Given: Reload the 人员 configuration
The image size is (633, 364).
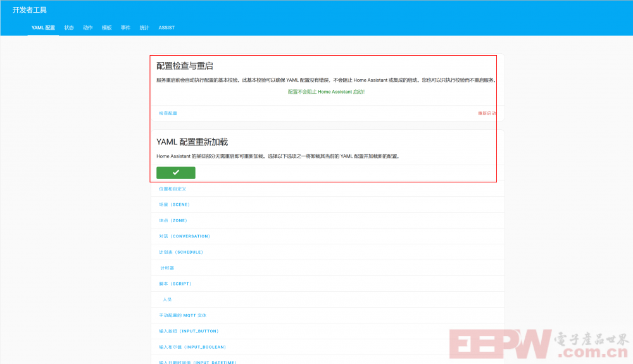Looking at the screenshot, I should click(167, 299).
